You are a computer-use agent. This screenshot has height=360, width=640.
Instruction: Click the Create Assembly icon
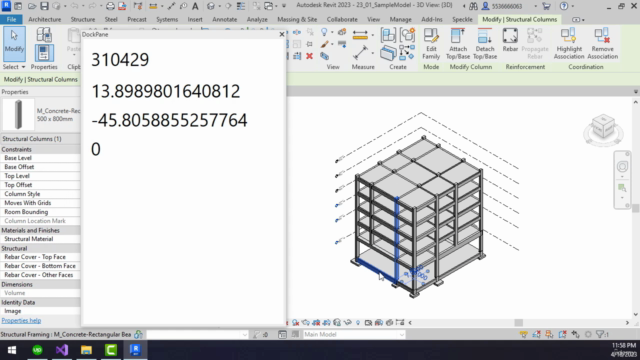click(x=388, y=35)
